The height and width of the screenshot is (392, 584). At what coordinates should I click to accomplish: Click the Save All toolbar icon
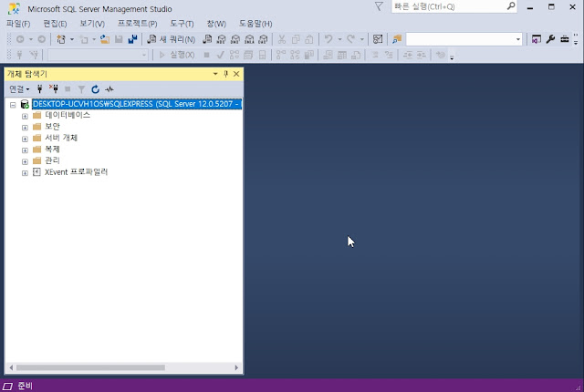[132, 39]
